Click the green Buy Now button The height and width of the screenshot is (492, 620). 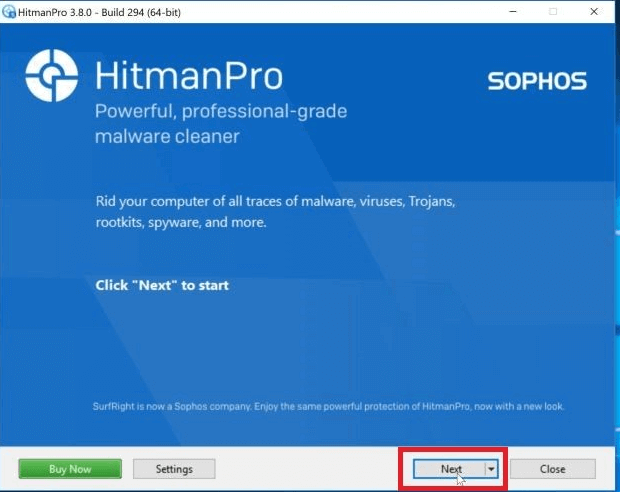70,469
